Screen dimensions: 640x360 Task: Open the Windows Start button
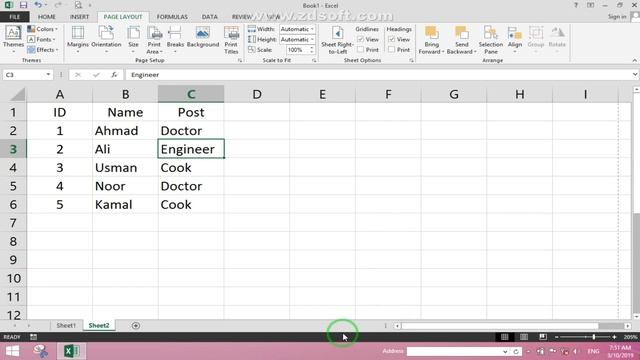coord(12,351)
